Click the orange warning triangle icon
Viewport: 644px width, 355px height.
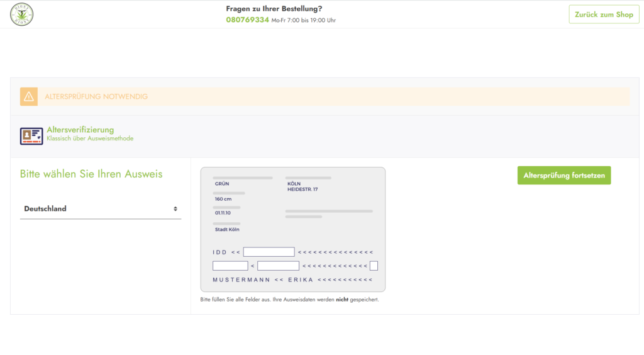click(29, 96)
